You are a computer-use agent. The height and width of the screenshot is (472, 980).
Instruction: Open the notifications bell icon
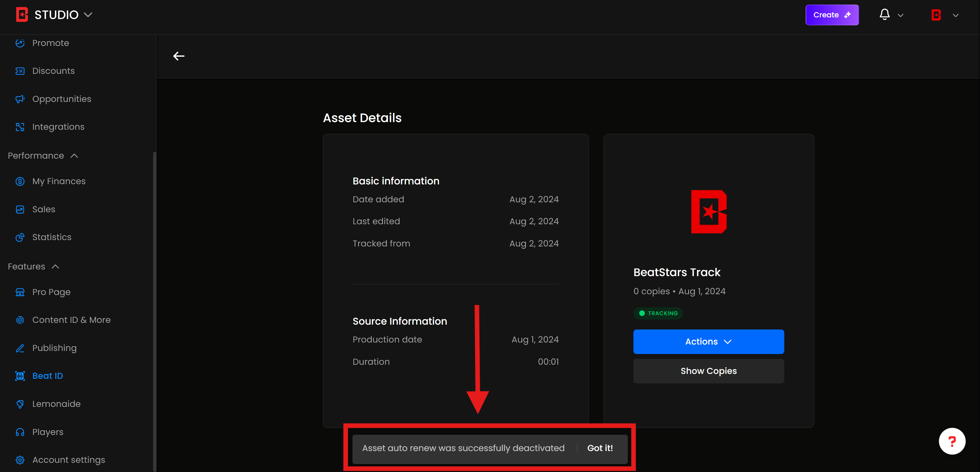click(885, 15)
